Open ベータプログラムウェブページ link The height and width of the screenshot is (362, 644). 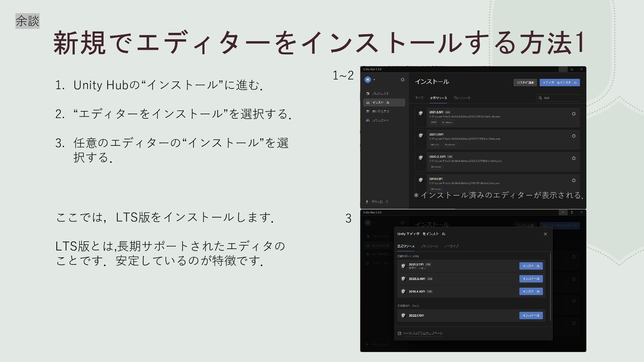[x=423, y=334]
